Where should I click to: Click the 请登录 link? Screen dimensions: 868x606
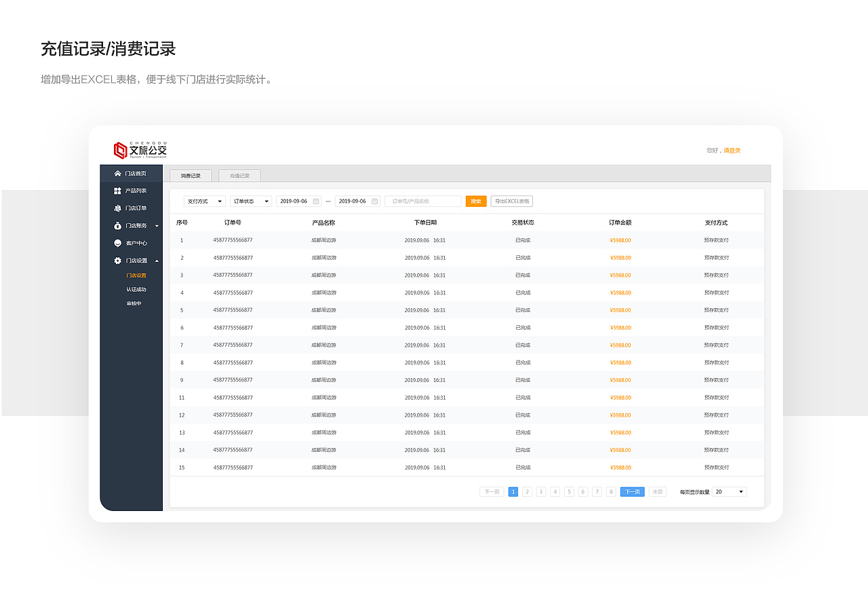click(732, 151)
